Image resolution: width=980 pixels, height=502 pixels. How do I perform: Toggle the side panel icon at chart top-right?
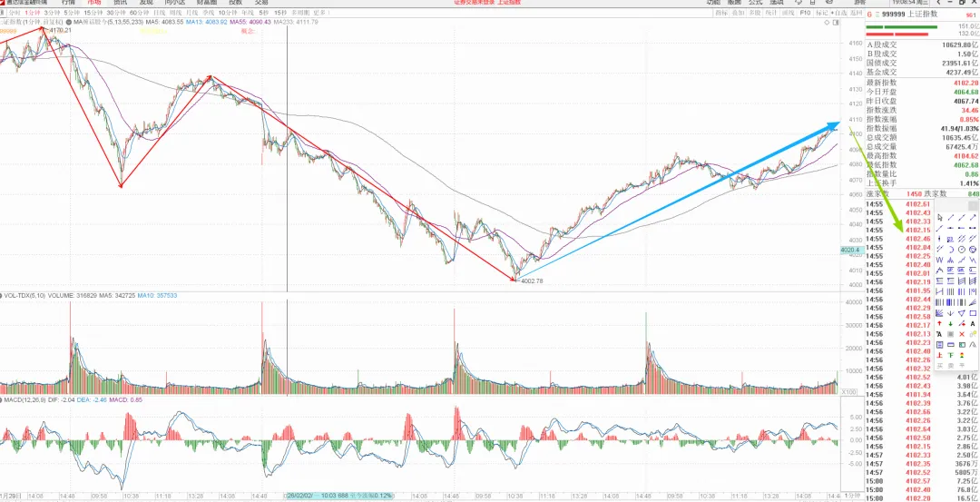click(x=835, y=23)
